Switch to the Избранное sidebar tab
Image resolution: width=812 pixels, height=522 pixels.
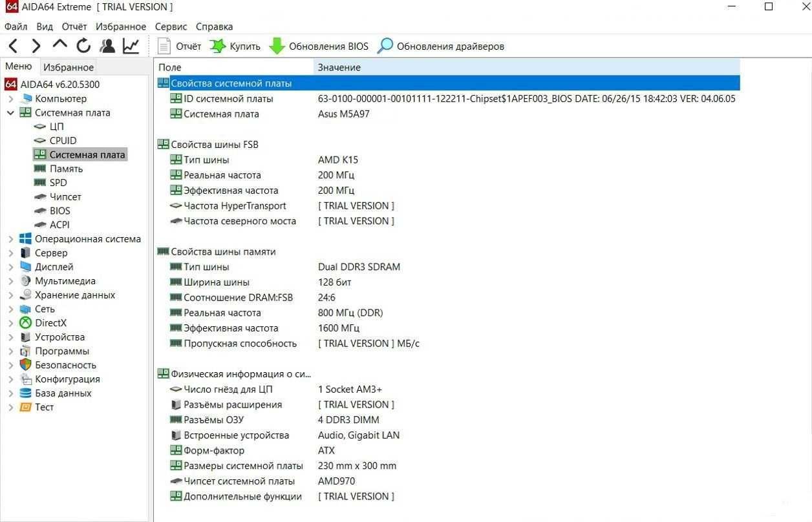(x=69, y=67)
